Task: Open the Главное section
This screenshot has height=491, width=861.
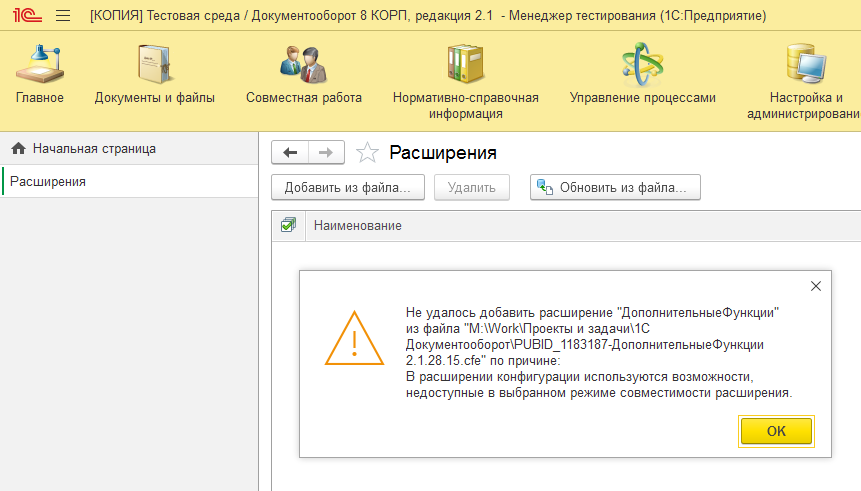Action: (40, 75)
